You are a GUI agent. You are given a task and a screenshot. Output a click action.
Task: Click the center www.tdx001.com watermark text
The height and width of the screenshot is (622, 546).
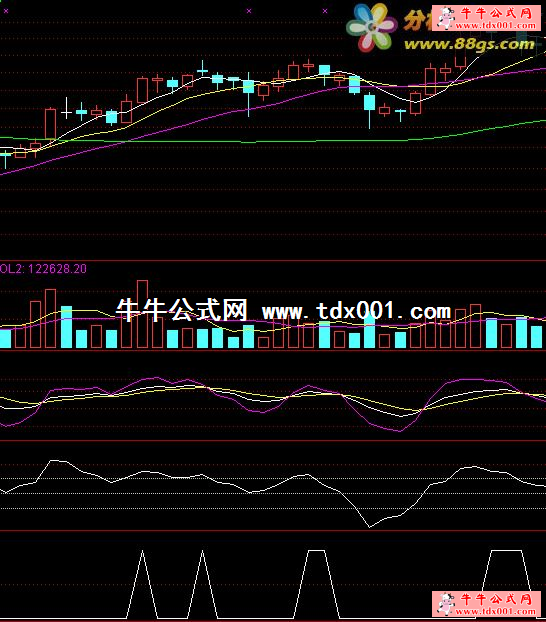356,311
